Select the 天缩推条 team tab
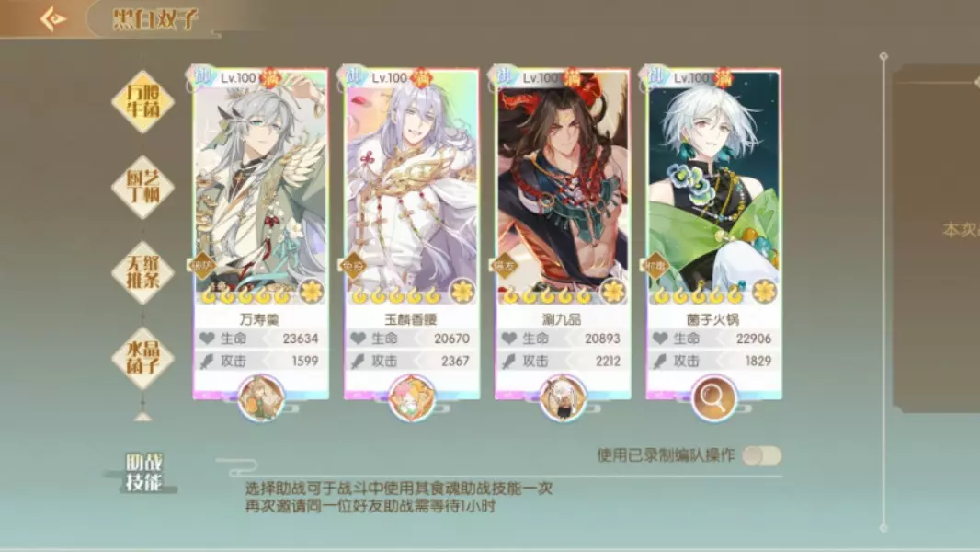The height and width of the screenshot is (552, 980). (143, 272)
